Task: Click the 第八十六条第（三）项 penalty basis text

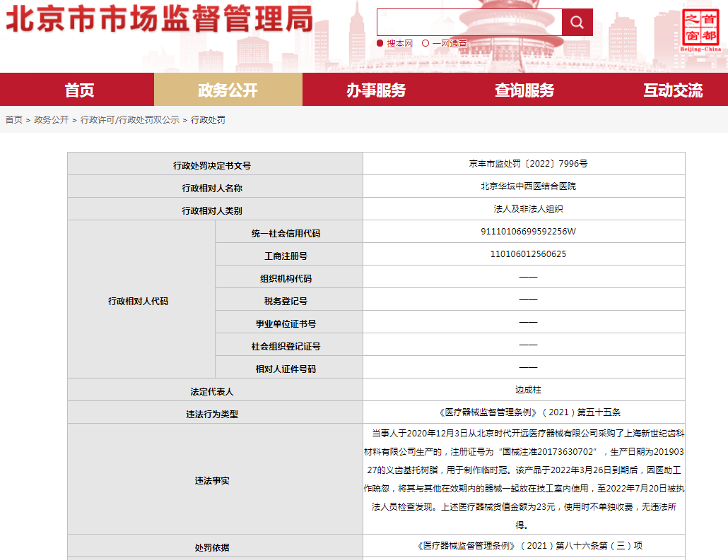Action: click(599, 546)
